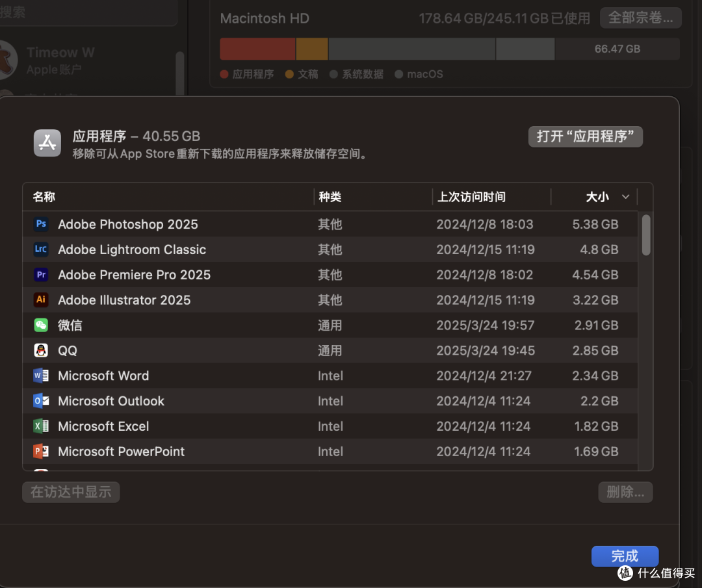The width and height of the screenshot is (702, 588).
Task: Click the Timeow W account avatar
Action: [6, 60]
